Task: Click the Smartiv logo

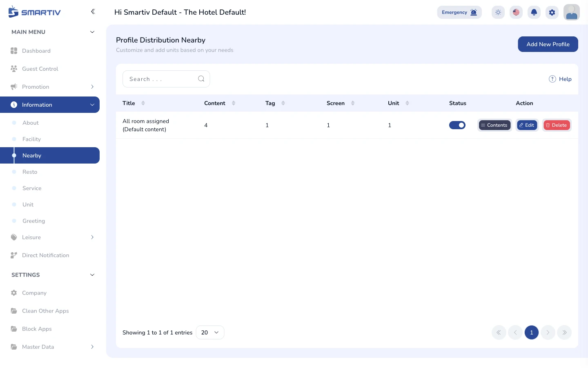Action: click(34, 12)
